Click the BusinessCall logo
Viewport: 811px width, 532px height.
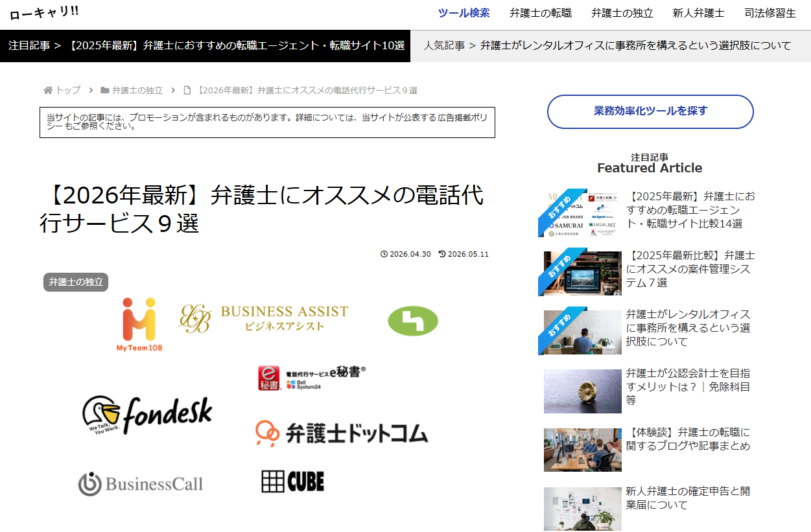(141, 484)
